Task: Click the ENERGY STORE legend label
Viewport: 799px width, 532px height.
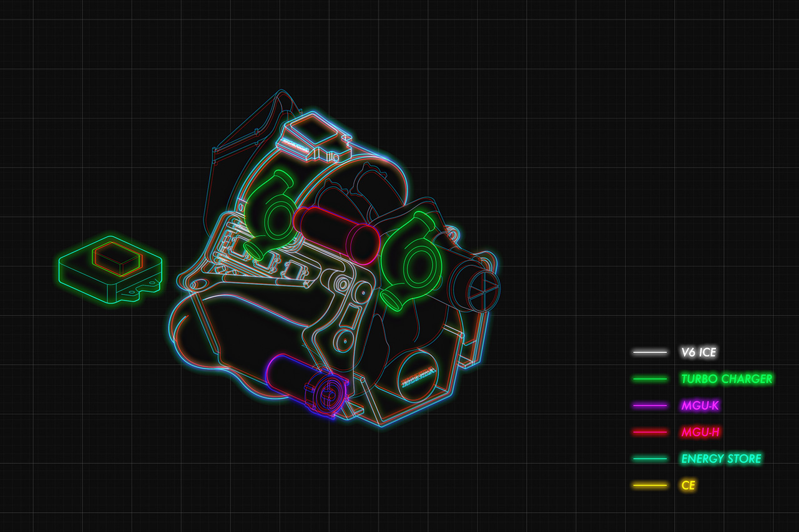Action: pyautogui.click(x=722, y=458)
